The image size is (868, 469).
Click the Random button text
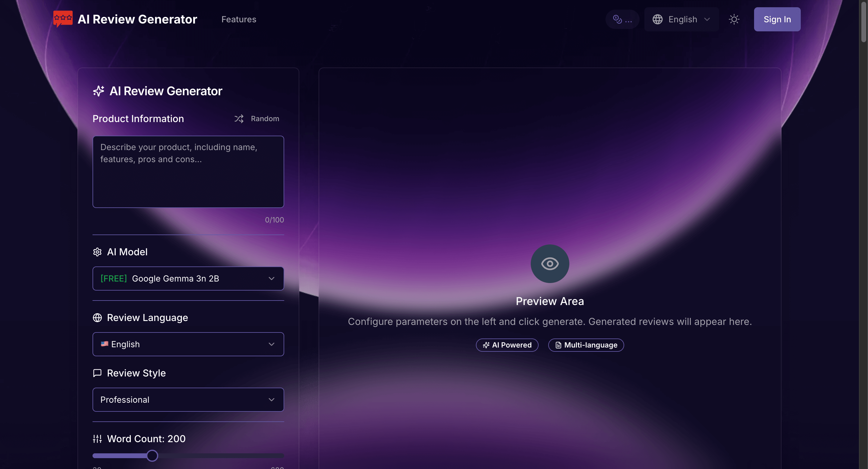coord(265,118)
